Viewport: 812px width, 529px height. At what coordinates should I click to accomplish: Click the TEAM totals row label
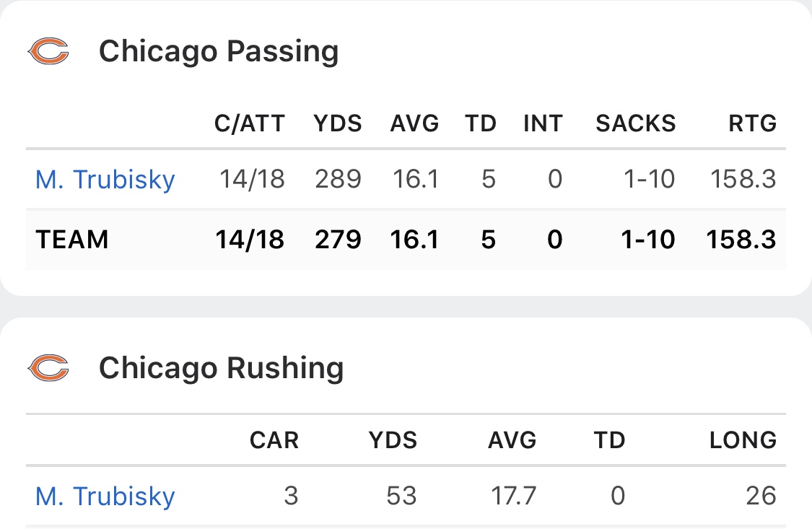[x=72, y=240]
